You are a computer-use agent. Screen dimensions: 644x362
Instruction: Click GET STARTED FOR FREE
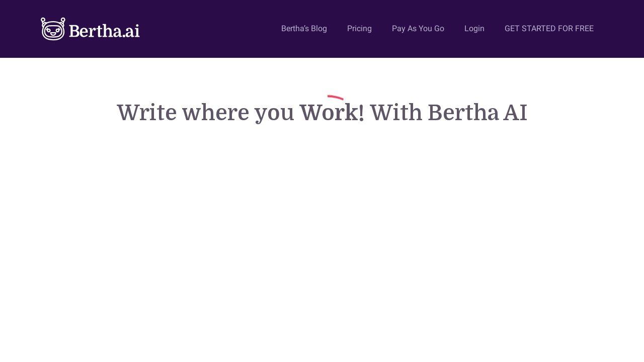[x=549, y=29]
